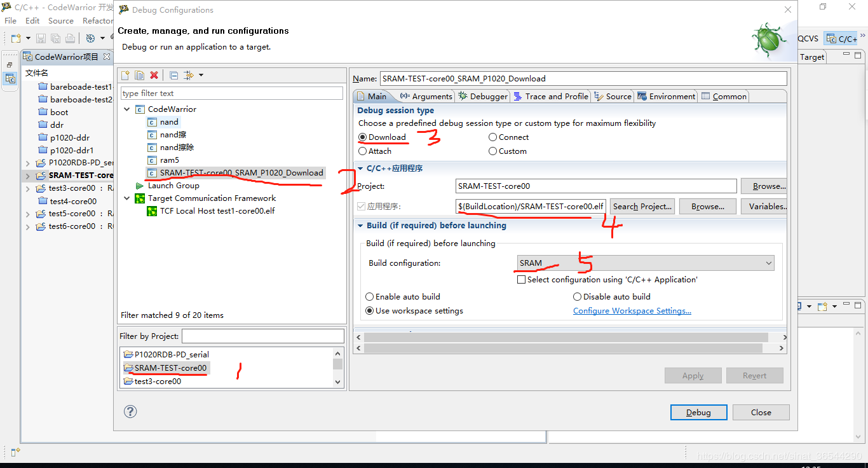Click the Launch Group green arrow item
868x468 pixels.
pyautogui.click(x=173, y=186)
